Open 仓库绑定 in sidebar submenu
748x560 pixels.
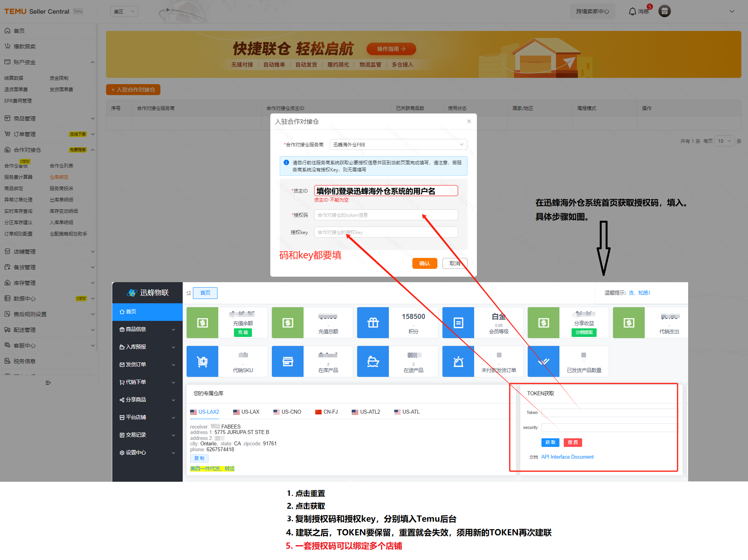(x=59, y=177)
